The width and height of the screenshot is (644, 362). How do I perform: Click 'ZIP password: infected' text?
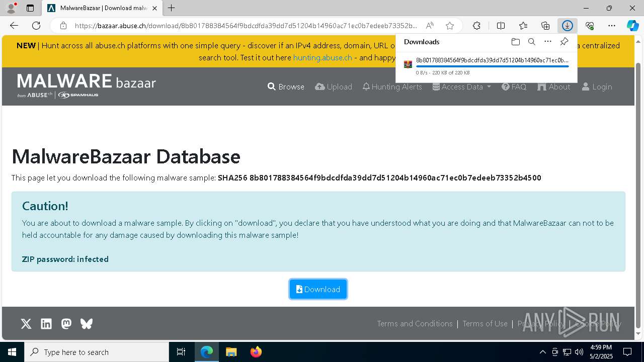65,259
